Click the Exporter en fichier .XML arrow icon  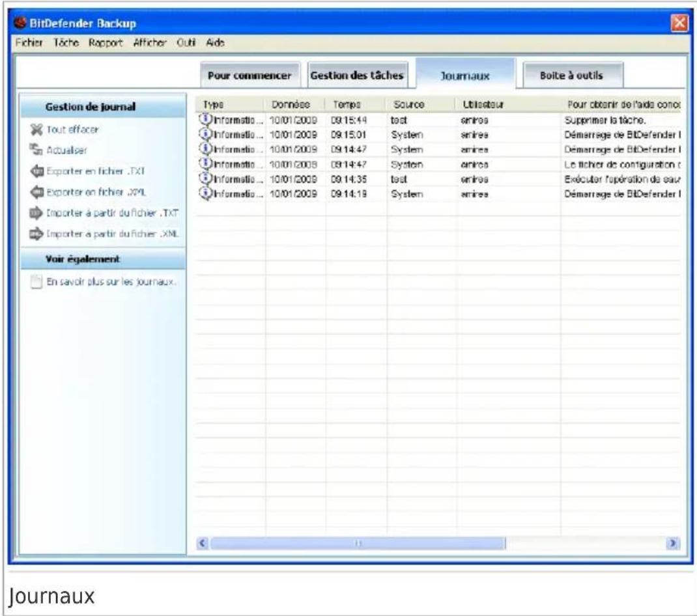[x=37, y=192]
